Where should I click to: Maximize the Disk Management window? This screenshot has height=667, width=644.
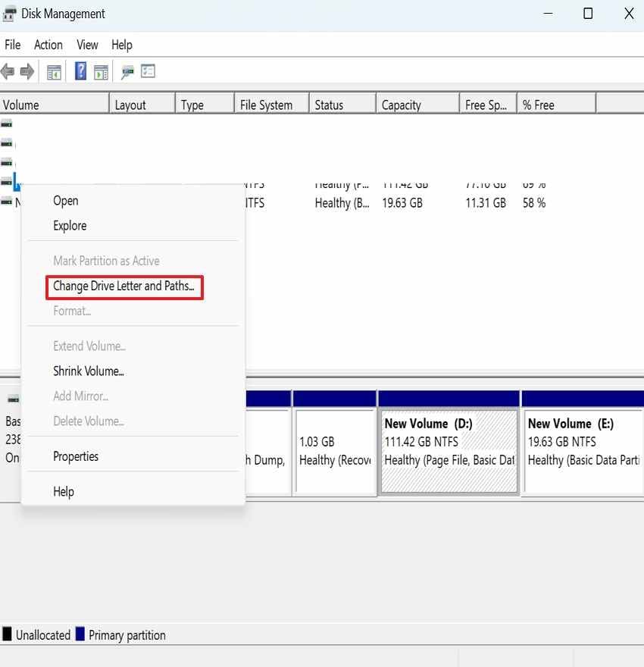pos(588,14)
